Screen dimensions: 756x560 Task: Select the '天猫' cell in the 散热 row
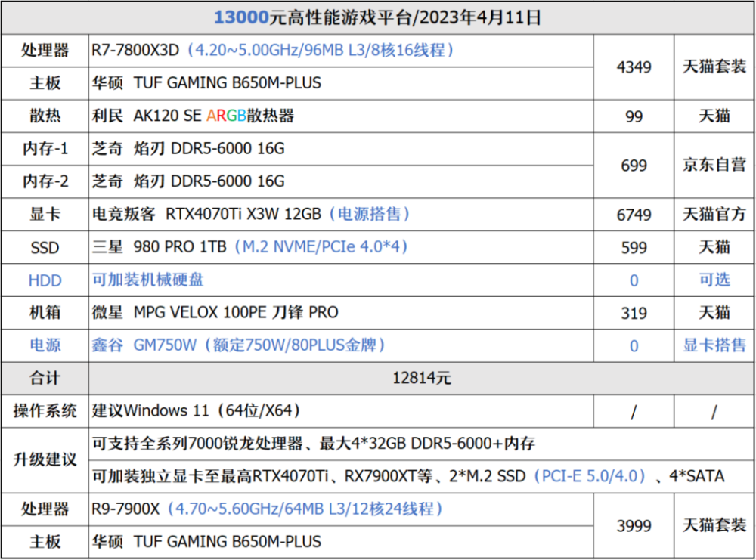click(x=714, y=116)
